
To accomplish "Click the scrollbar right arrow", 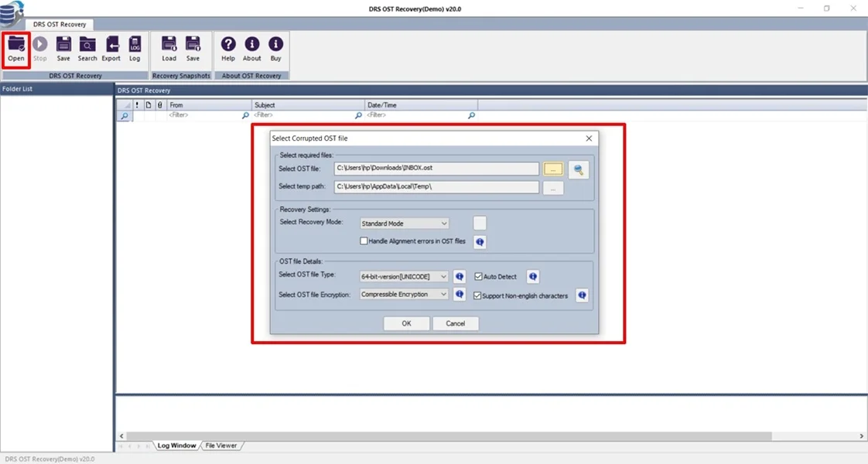I will tap(861, 436).
